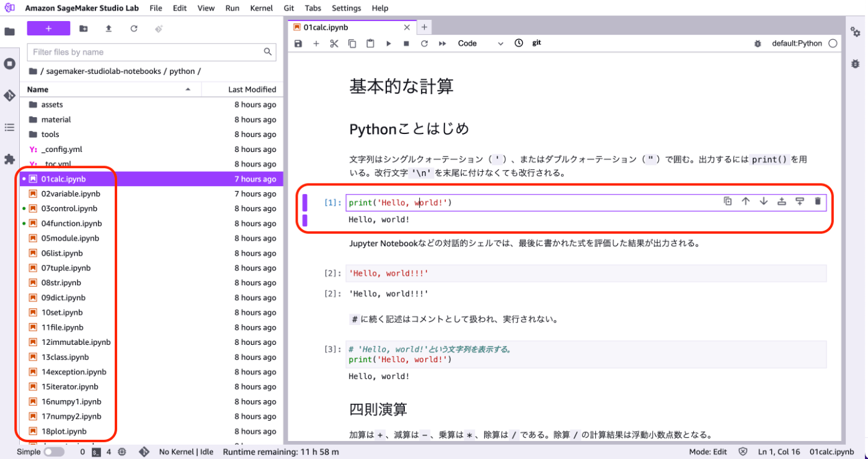
Task: Run the selected cell
Action: tap(389, 43)
